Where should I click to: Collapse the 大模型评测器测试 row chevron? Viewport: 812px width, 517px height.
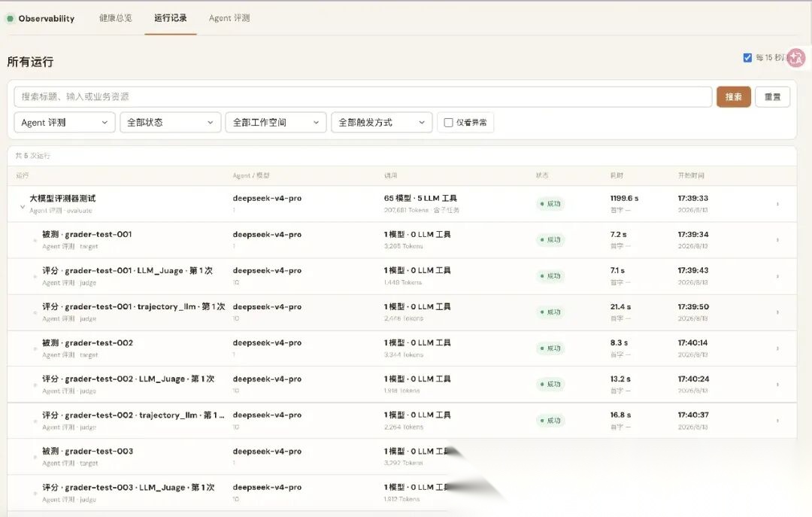click(x=23, y=206)
